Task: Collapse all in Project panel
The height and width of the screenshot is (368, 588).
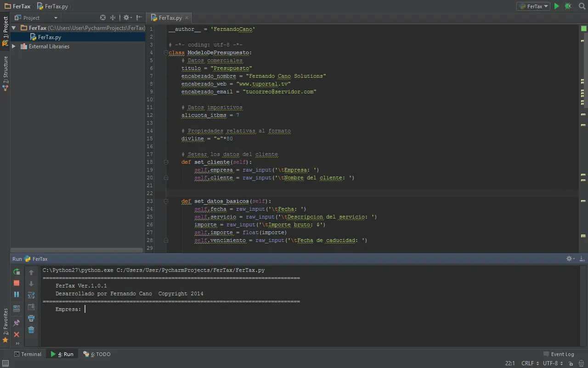Action: (x=113, y=17)
